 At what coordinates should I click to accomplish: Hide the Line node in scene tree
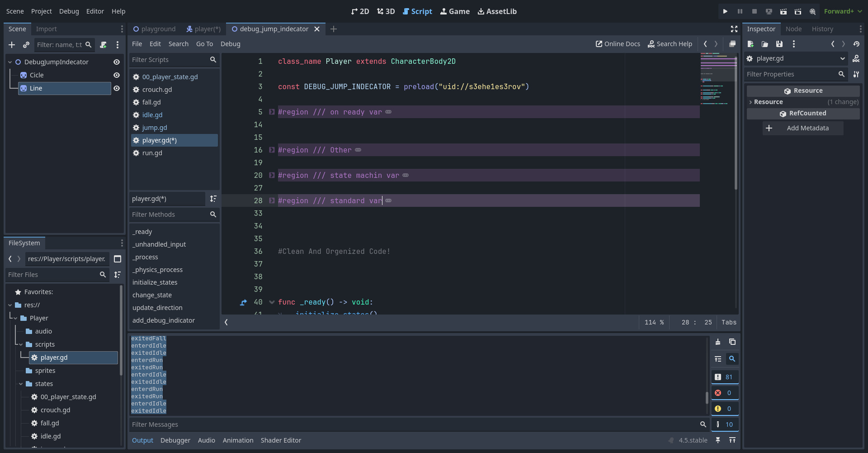pyautogui.click(x=117, y=88)
